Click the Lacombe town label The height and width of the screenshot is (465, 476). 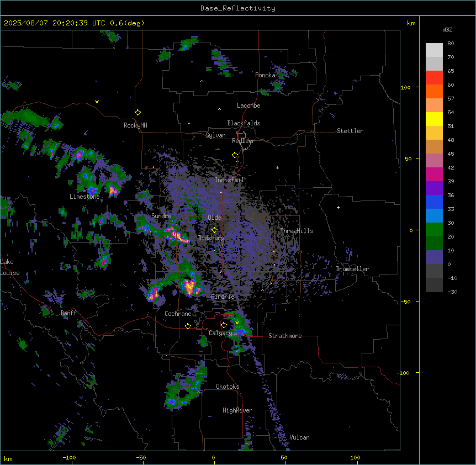248,105
